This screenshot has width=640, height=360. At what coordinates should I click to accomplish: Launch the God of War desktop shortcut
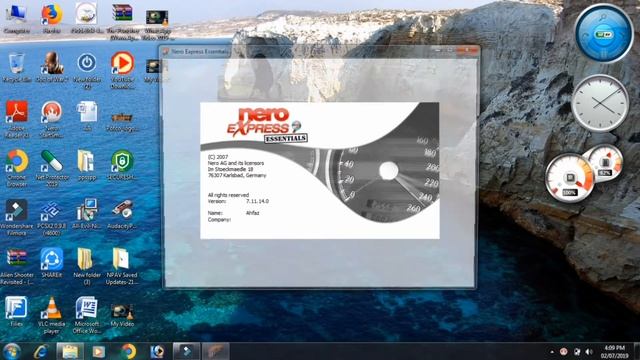52,68
